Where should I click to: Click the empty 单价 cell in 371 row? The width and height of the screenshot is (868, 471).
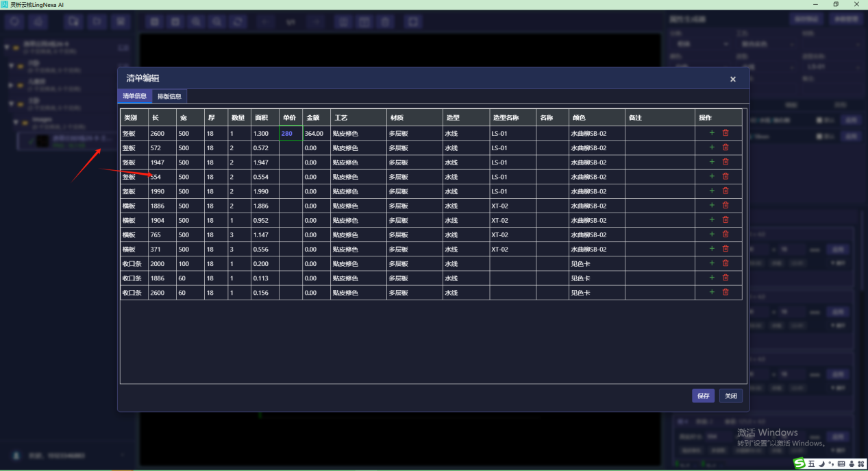point(290,248)
